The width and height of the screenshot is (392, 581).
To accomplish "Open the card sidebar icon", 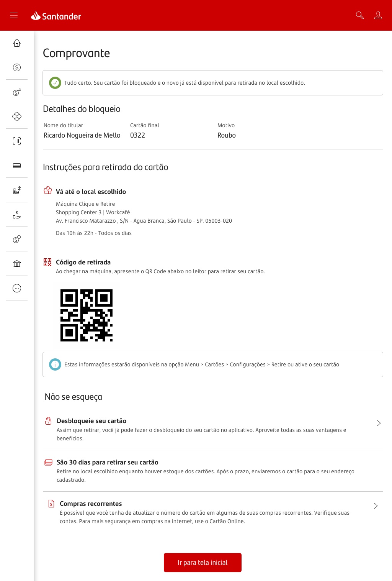I will coord(17,166).
